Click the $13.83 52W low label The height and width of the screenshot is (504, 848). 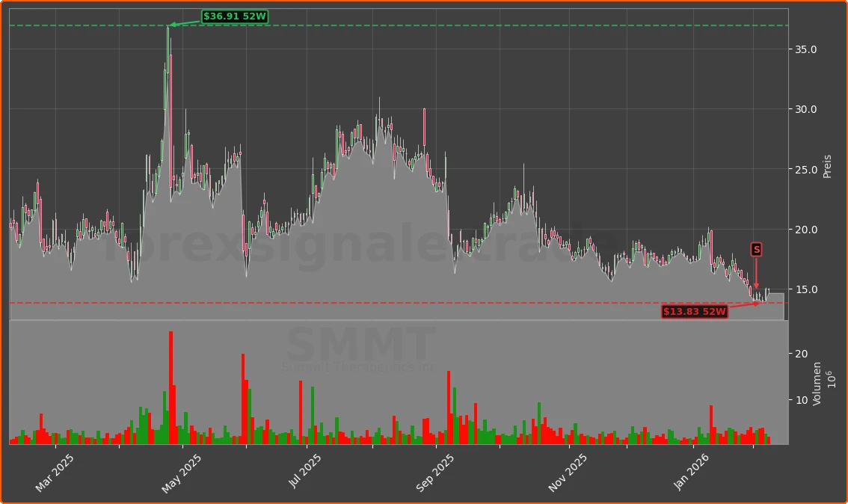(695, 312)
